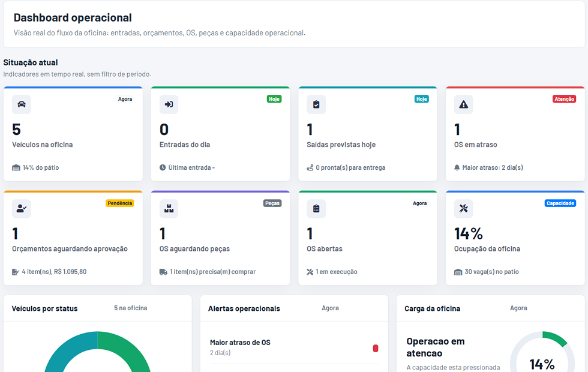The height and width of the screenshot is (372, 588).
Task: Click the user check icon on Orçamentos card
Action: pos(22,209)
